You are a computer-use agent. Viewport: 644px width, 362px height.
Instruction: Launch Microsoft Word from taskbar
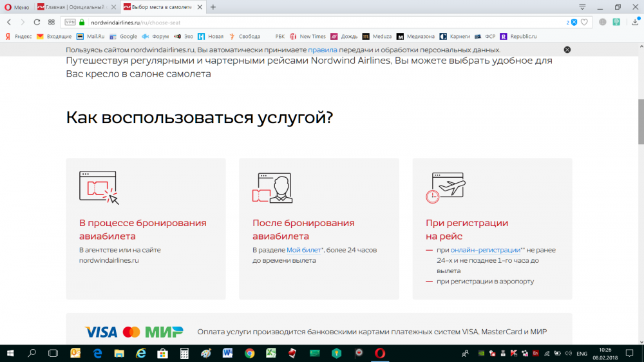point(227,353)
